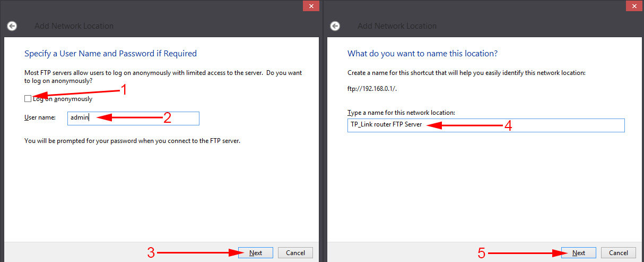Click the "Specify a User Name and Password" heading
Image resolution: width=644 pixels, height=262 pixels.
[x=110, y=54]
